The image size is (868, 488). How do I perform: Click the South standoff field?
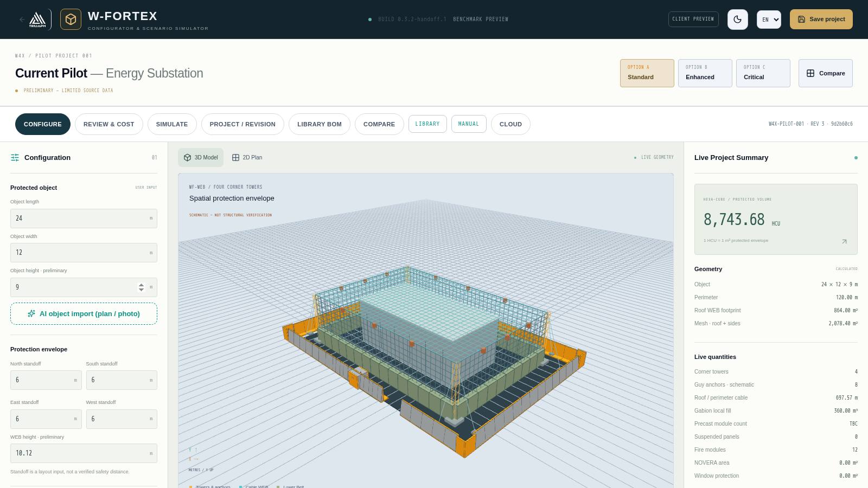122,380
